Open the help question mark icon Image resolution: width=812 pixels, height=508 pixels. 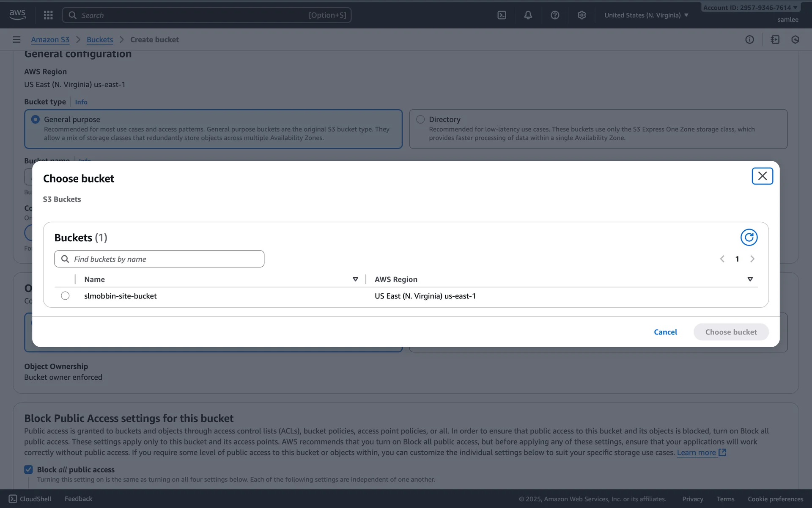[555, 15]
